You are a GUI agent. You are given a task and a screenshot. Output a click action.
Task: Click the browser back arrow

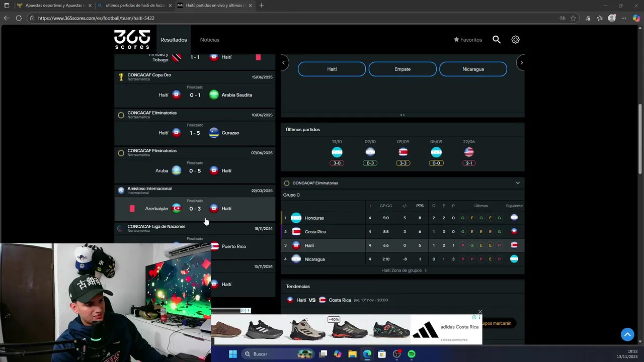[7, 18]
